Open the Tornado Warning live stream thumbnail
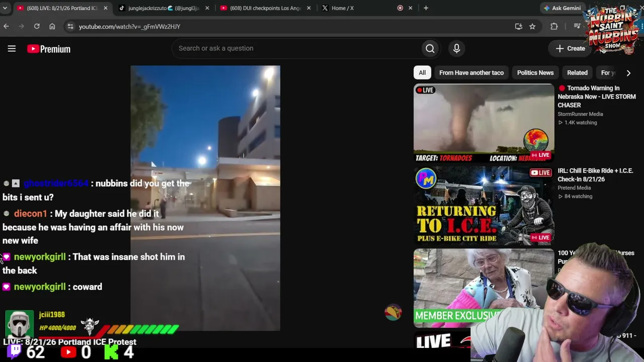The image size is (644, 362). click(x=484, y=123)
